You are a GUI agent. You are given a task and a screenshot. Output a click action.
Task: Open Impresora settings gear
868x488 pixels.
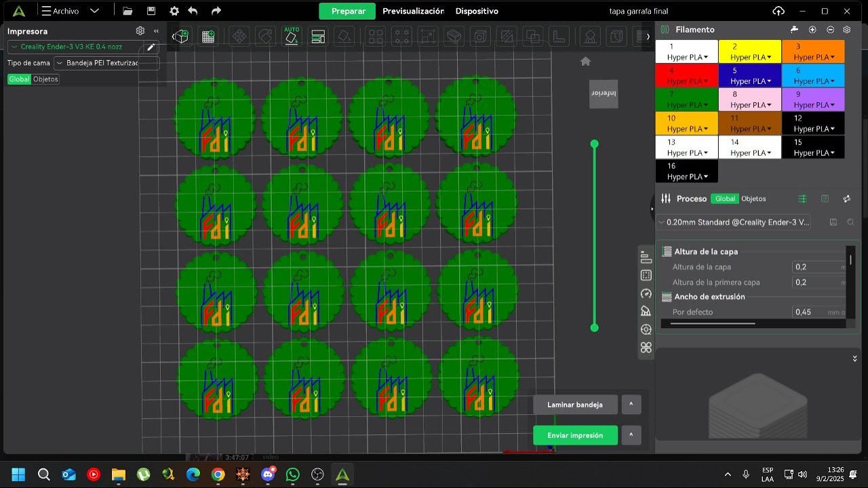140,30
